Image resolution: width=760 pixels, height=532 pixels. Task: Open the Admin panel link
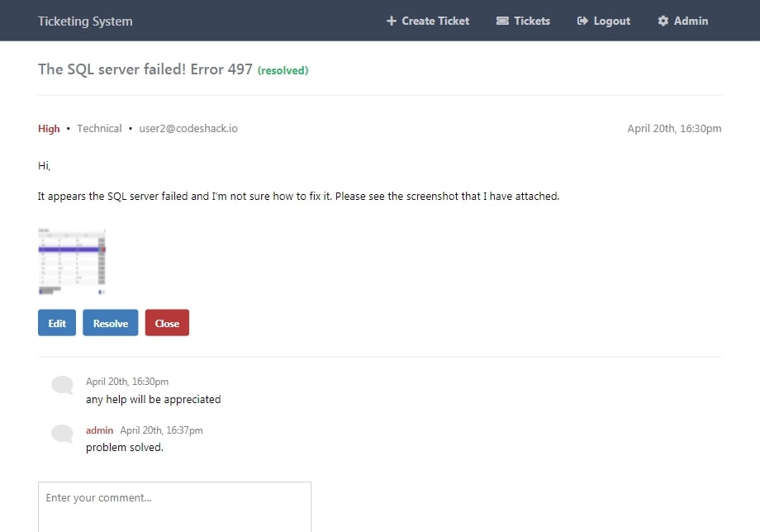[x=682, y=21]
